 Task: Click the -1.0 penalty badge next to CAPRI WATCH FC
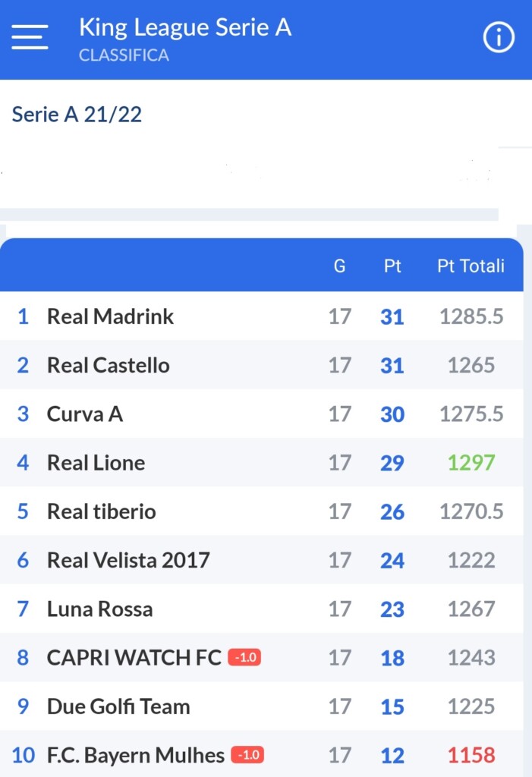click(244, 658)
